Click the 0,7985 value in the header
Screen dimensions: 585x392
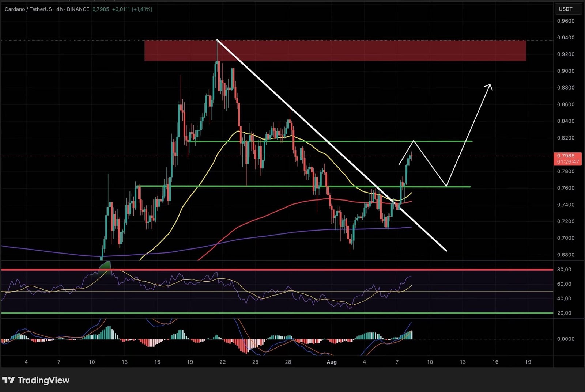(x=101, y=9)
